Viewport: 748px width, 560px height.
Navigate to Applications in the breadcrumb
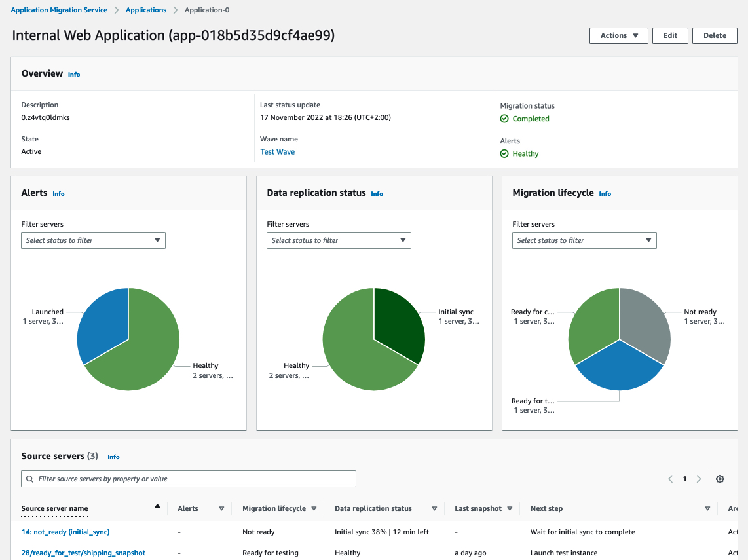(x=145, y=10)
